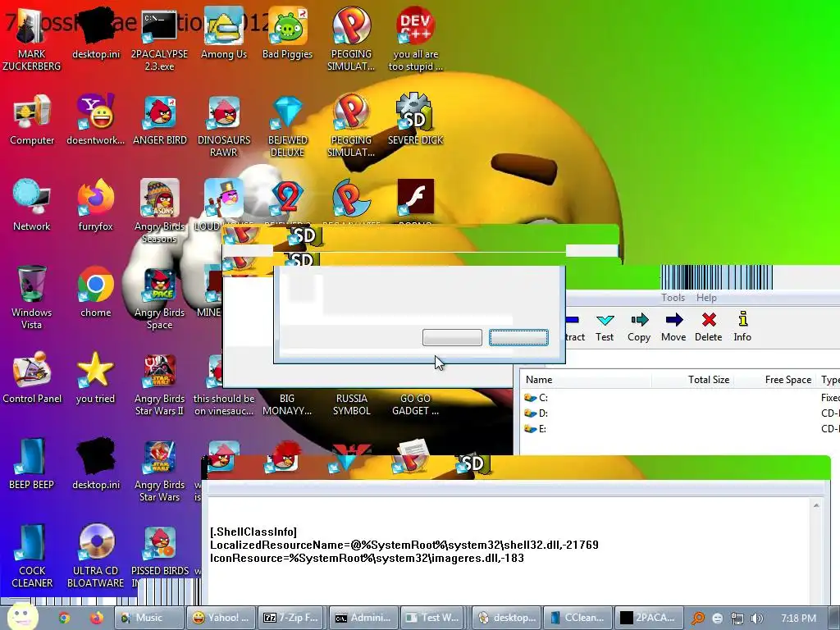Viewport: 840px width, 630px height.
Task: Click the [.ShellClassInfo] line in Notepad
Action: 253,532
